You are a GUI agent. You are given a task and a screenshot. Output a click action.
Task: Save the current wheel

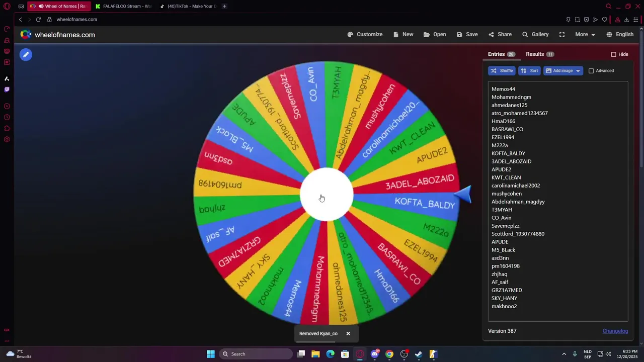point(467,34)
